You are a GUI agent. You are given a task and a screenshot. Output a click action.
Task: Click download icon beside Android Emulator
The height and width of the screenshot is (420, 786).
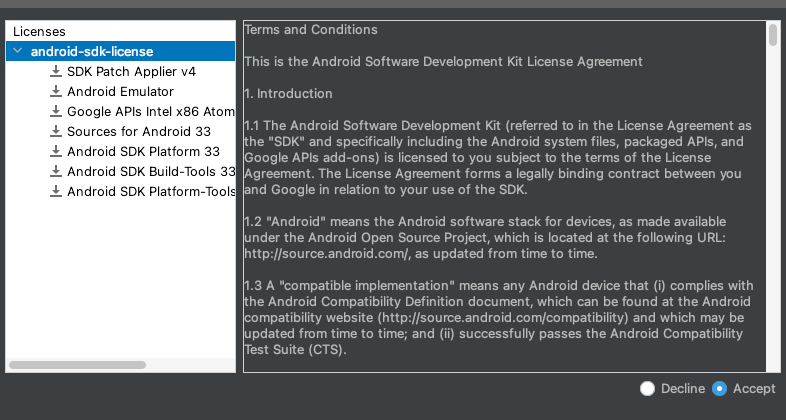pyautogui.click(x=56, y=92)
